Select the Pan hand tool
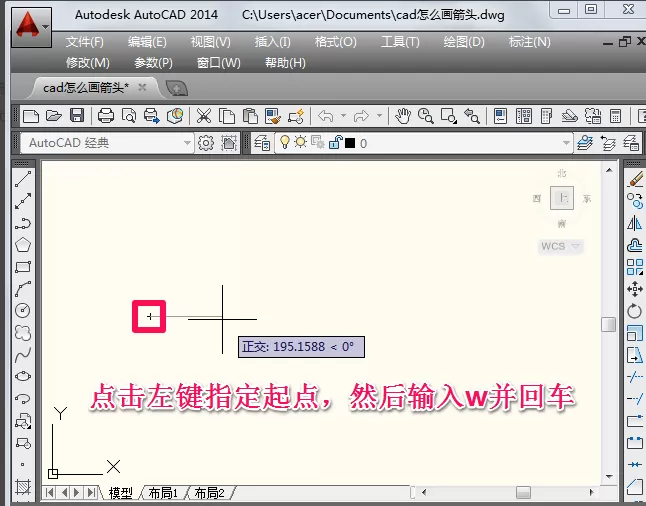The height and width of the screenshot is (506, 646). 403,116
